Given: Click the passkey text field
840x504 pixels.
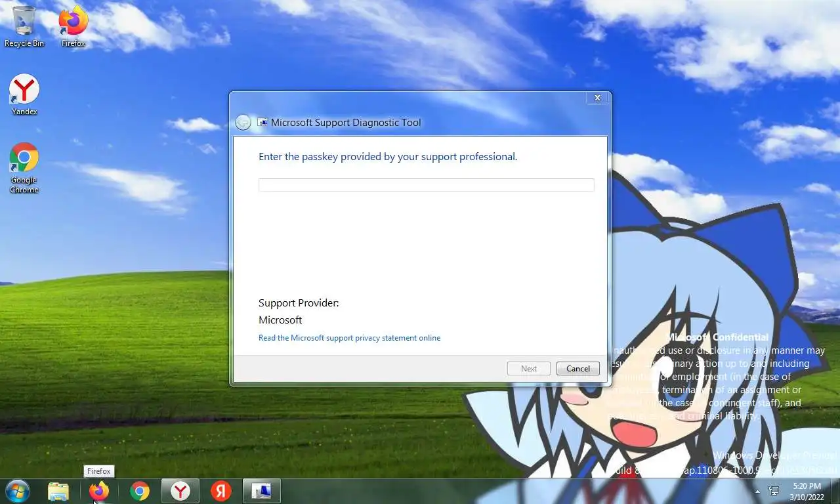Looking at the screenshot, I should coord(426,185).
